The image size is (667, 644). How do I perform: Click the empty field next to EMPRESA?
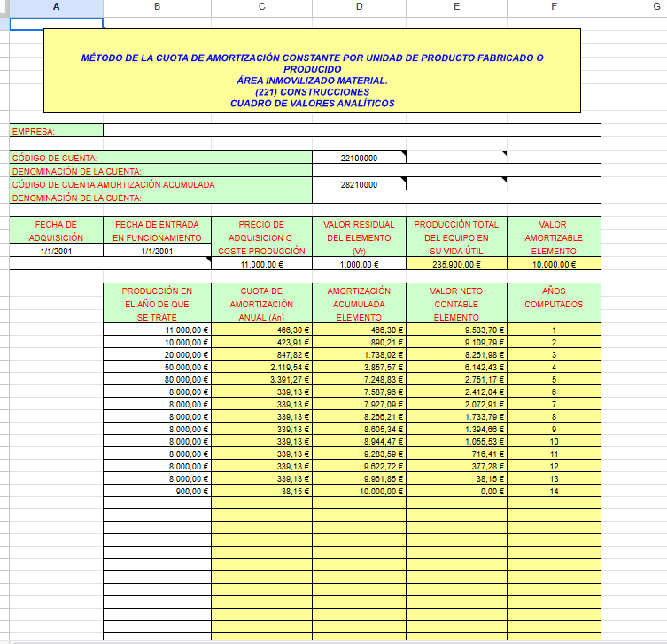pyautogui.click(x=352, y=131)
